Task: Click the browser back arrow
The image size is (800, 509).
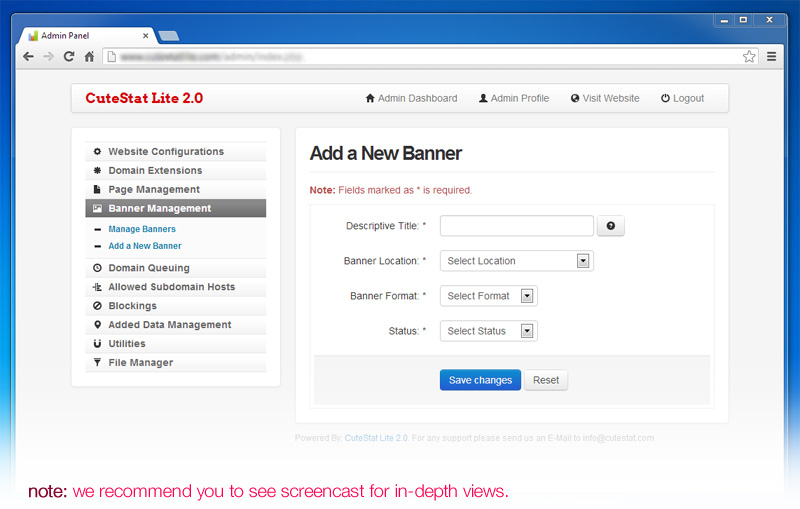Action: coord(29,57)
